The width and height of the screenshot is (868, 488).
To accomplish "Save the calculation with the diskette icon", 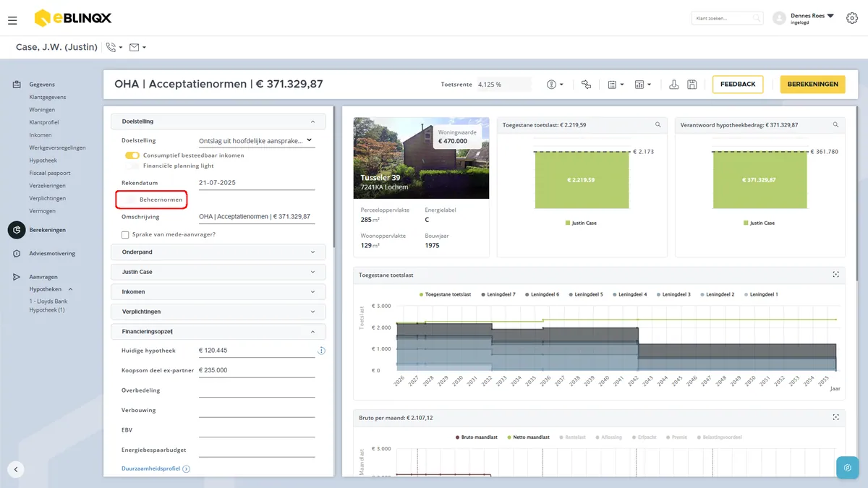I will tap(692, 85).
